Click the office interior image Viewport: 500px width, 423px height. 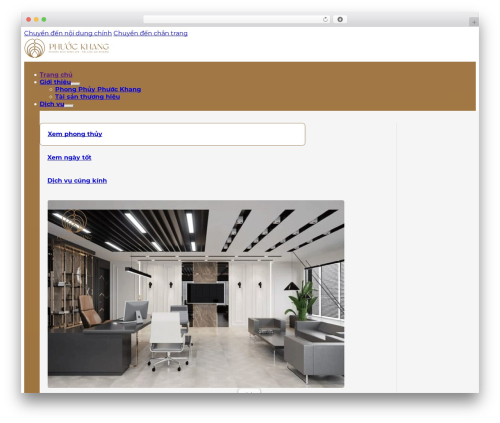click(196, 294)
